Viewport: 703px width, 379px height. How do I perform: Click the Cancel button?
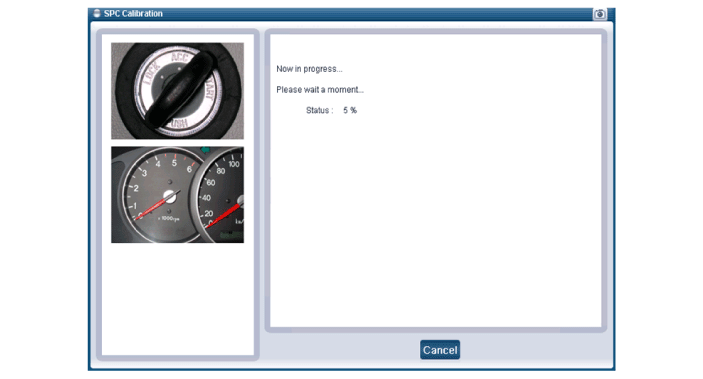pos(440,350)
